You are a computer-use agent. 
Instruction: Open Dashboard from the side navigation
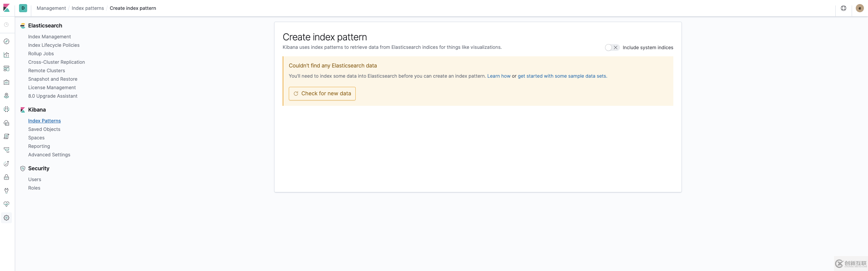coord(6,69)
